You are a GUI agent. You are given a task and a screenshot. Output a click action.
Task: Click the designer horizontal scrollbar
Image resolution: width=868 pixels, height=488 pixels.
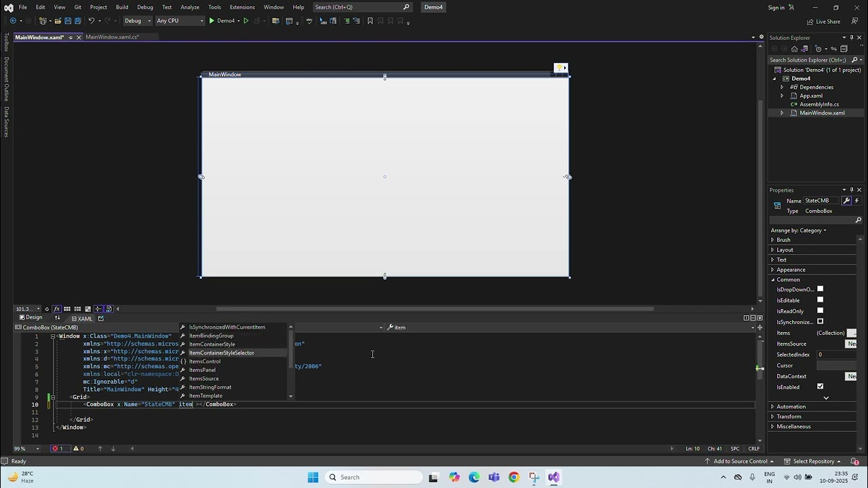pyautogui.click(x=434, y=309)
